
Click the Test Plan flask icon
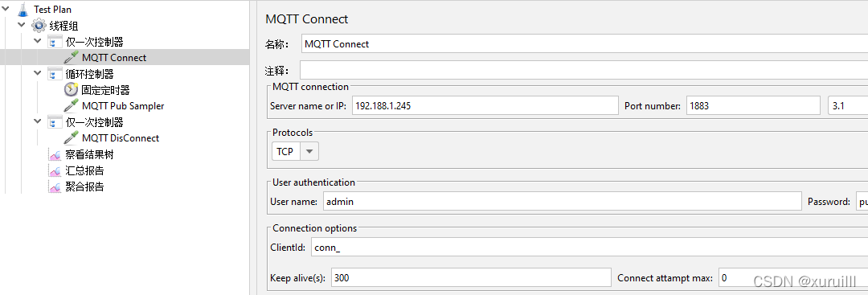tap(23, 10)
